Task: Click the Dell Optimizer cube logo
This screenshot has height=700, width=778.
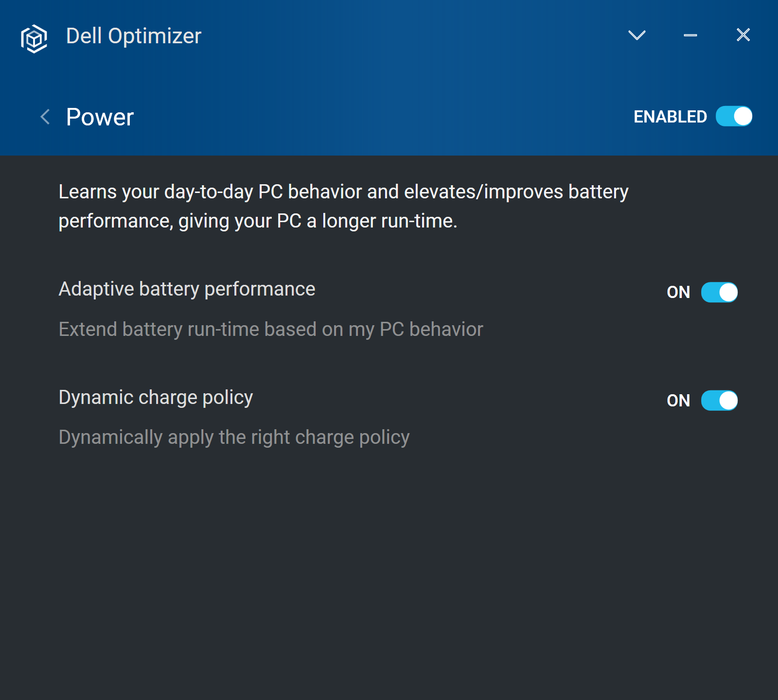Action: 34,38
